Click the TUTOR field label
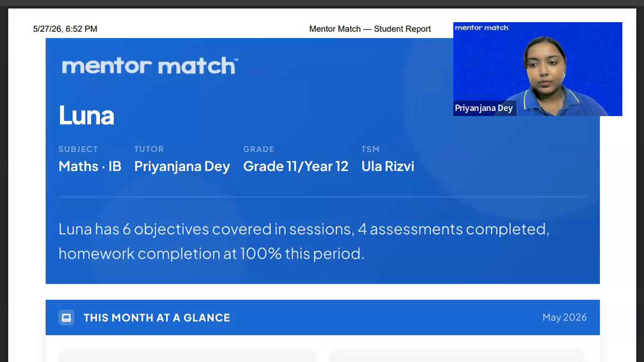This screenshot has height=362, width=644. tap(149, 149)
